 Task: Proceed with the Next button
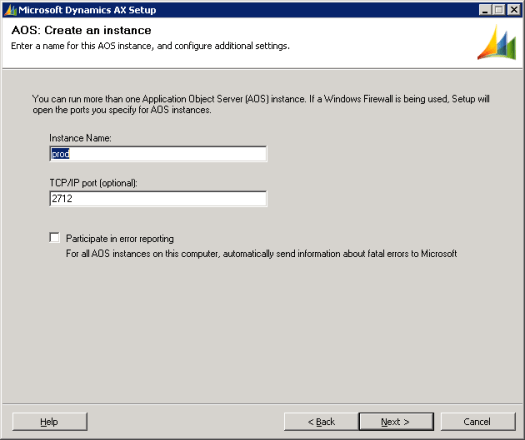tap(396, 422)
